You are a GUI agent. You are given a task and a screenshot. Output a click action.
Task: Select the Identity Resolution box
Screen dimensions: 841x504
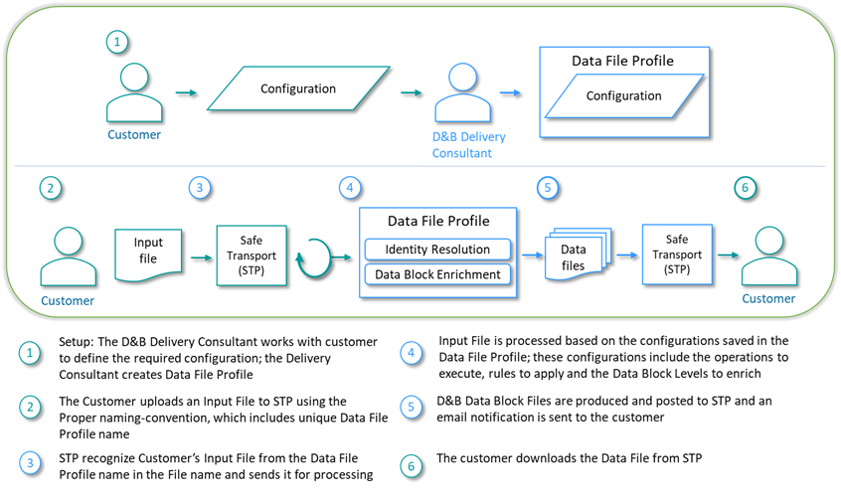pos(437,250)
